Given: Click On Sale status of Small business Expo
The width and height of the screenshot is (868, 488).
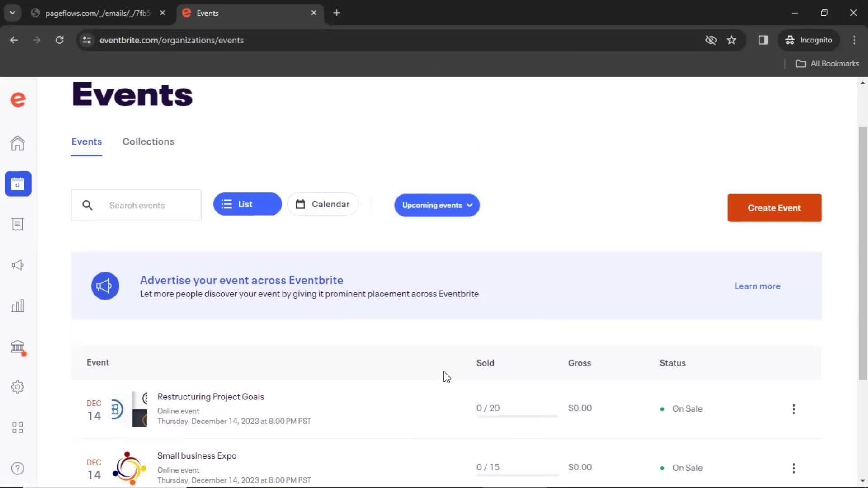Looking at the screenshot, I should [x=681, y=468].
